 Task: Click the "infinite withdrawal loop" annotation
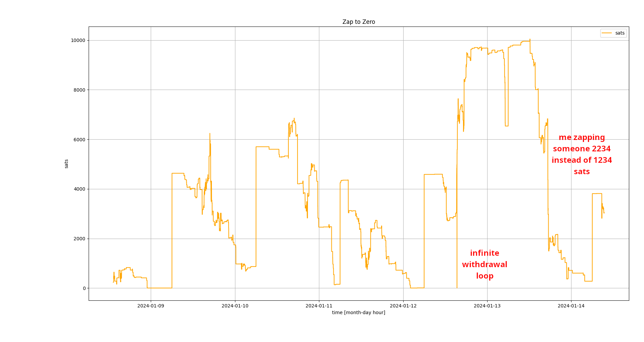484,264
